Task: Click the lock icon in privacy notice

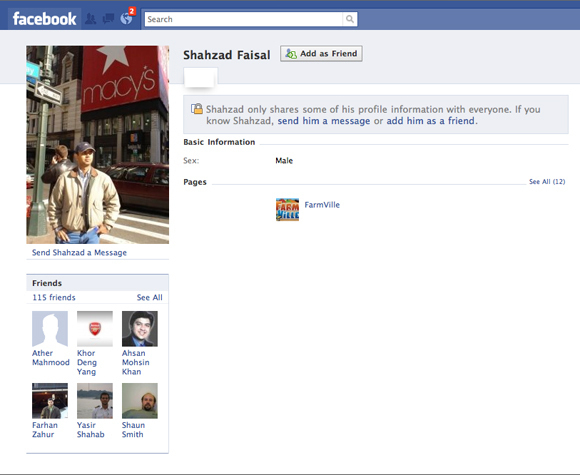Action: click(197, 109)
